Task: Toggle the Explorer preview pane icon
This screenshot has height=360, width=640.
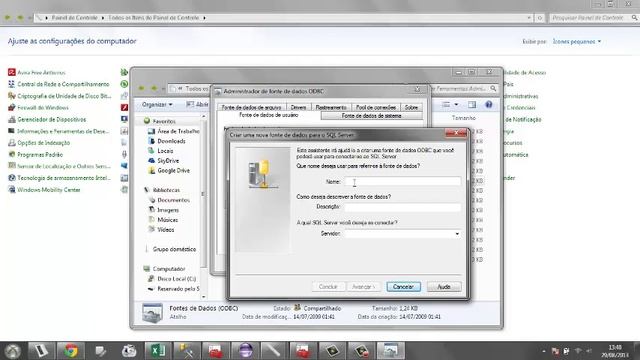Action: [x=472, y=104]
